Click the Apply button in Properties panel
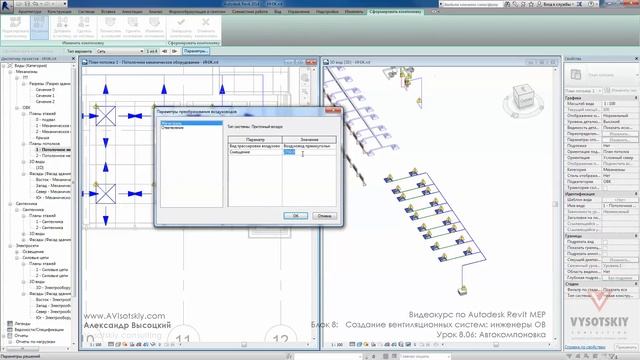Image resolution: width=640 pixels, height=360 pixels. point(626,347)
